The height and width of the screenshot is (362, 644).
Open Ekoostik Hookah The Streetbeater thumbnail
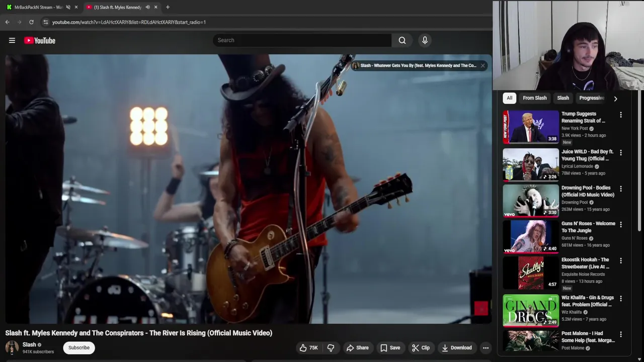coord(531,273)
